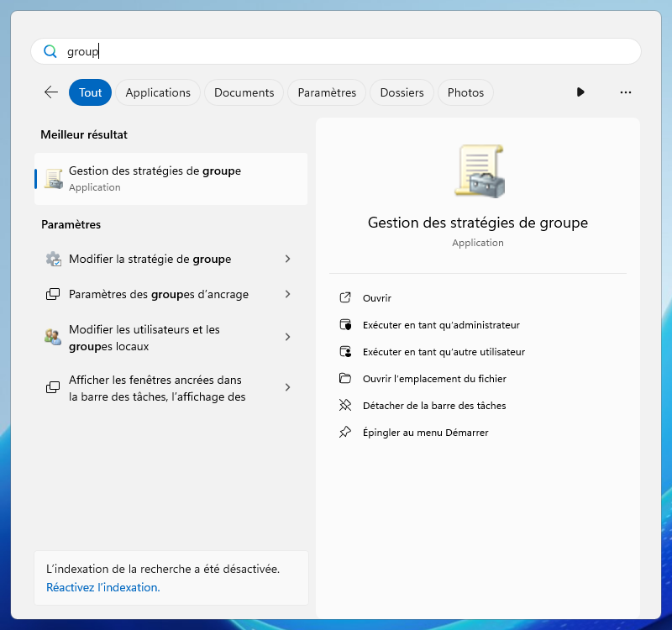
Task: Switch to the Documents filter tab
Action: pos(244,92)
